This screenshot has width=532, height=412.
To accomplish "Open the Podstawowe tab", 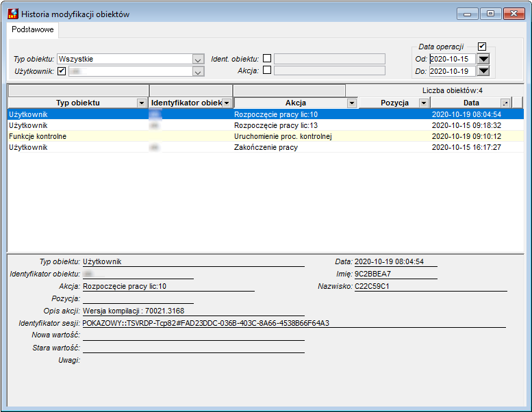I will 33,29.
